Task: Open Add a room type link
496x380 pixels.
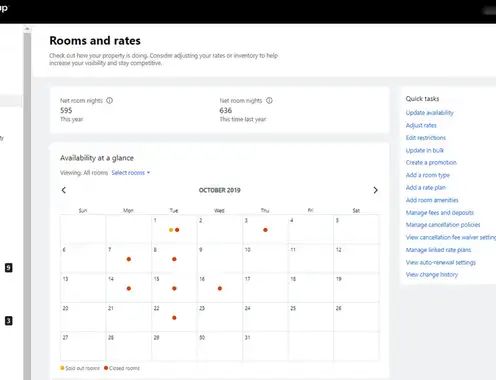Action: pyautogui.click(x=428, y=175)
